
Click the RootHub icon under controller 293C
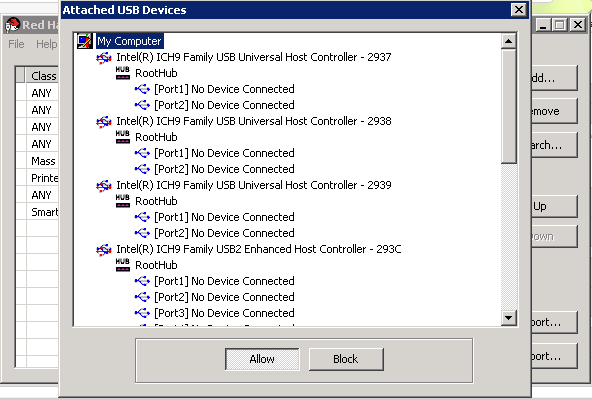pyautogui.click(x=123, y=265)
